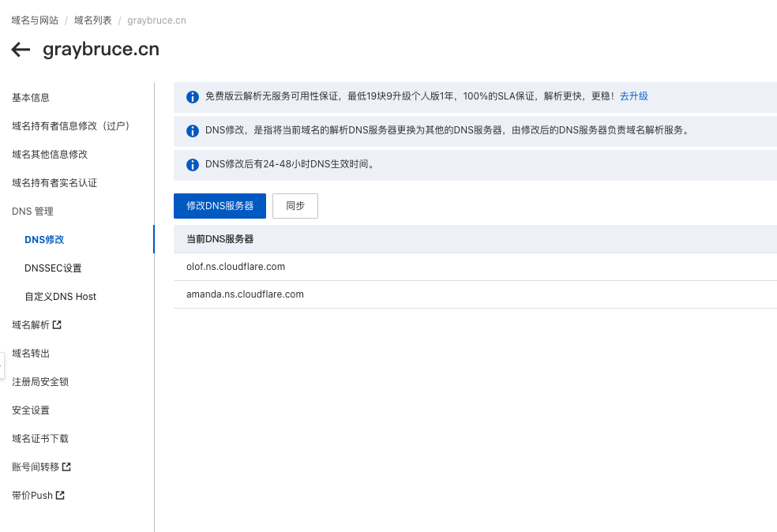Follow the 去升级 link
Screen dimensions: 777x532
coord(633,96)
